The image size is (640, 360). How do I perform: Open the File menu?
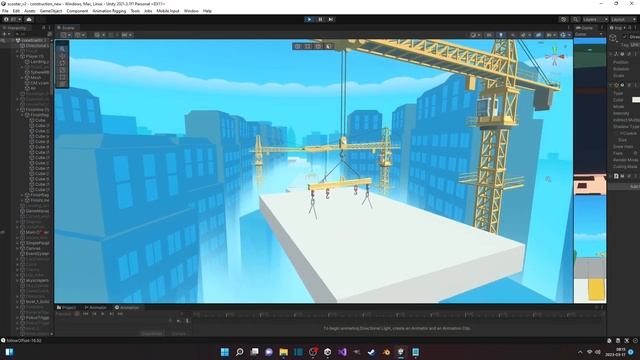pyautogui.click(x=5, y=11)
